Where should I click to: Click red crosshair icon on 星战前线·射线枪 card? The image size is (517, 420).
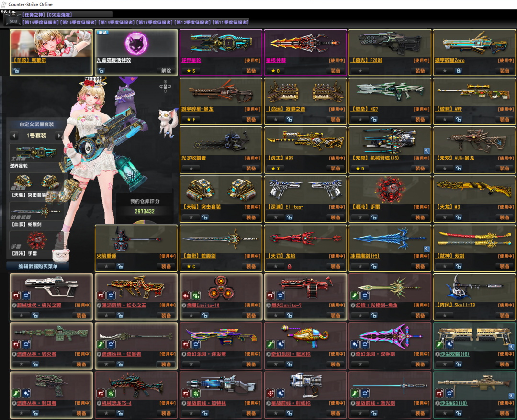(x=270, y=393)
